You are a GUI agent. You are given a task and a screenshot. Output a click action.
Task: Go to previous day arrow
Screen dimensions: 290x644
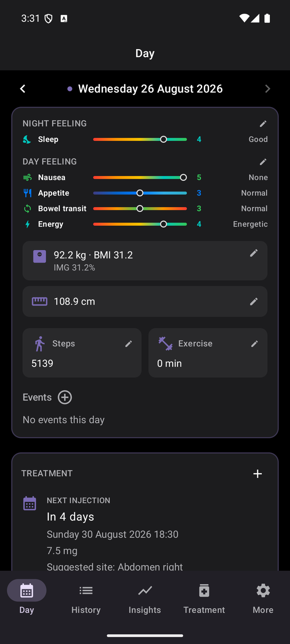(x=23, y=89)
